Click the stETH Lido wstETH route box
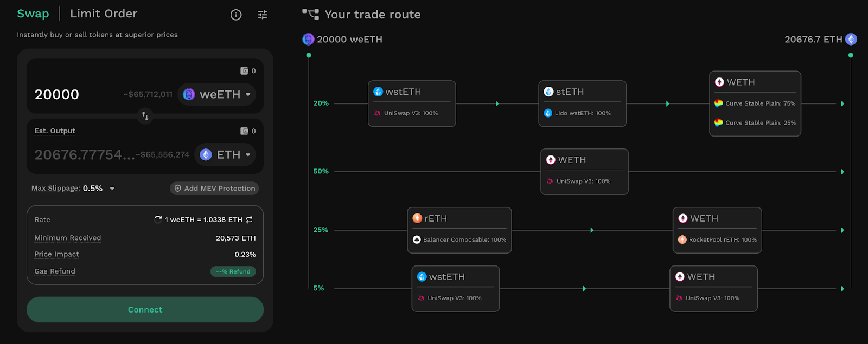 (x=582, y=103)
